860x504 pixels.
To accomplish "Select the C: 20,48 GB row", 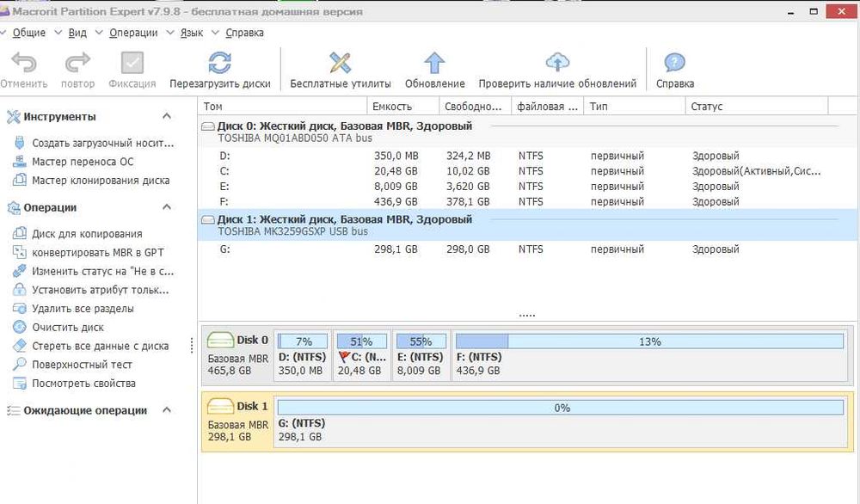I will (x=528, y=171).
